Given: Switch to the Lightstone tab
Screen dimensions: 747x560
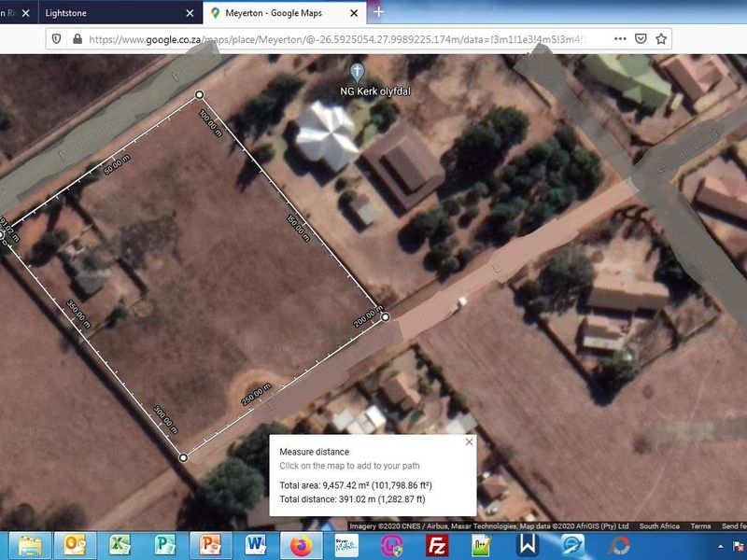Looking at the screenshot, I should click(112, 13).
